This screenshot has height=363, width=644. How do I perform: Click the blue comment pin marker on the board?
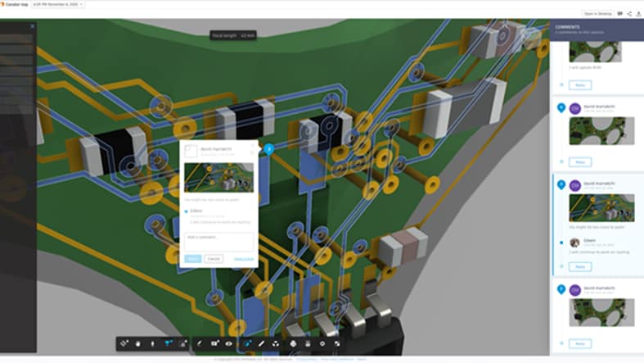pyautogui.click(x=268, y=149)
